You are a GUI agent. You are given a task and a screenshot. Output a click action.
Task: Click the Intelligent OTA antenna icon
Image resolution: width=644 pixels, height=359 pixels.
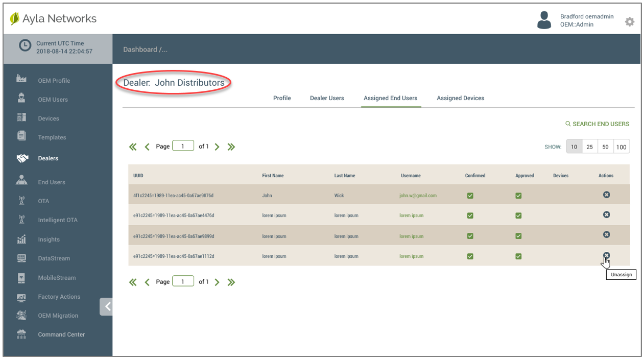point(21,220)
